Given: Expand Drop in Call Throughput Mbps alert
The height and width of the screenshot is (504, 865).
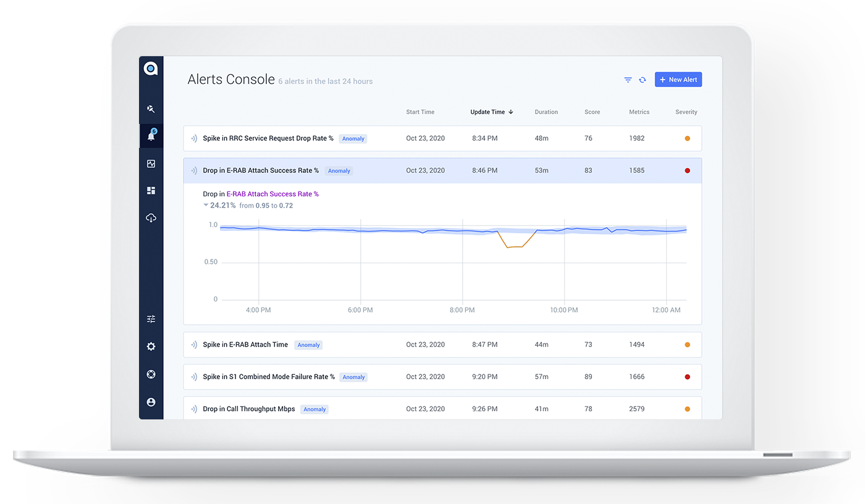Looking at the screenshot, I should click(442, 408).
